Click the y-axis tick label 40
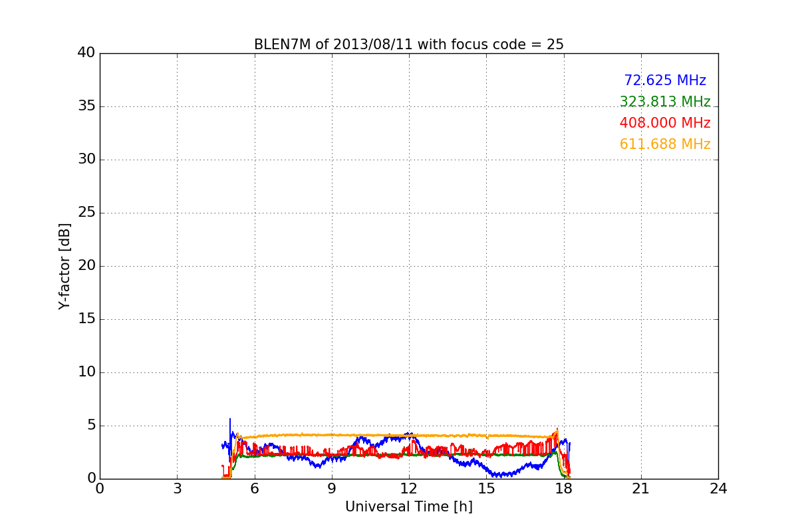This screenshot has width=798, height=532. (86, 53)
